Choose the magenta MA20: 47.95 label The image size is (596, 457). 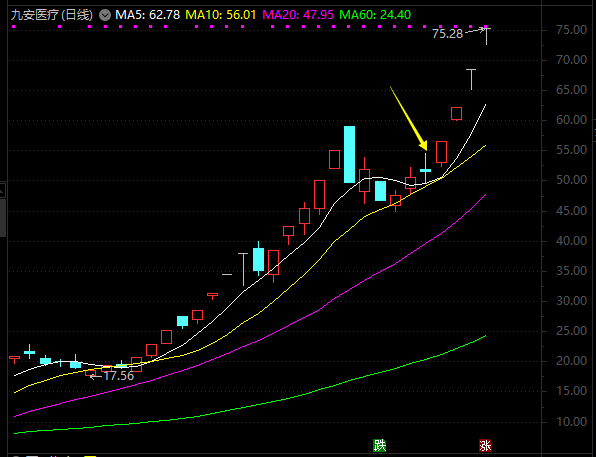click(x=298, y=15)
